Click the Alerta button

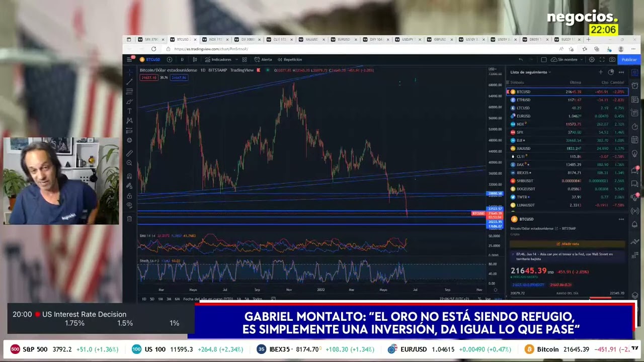point(263,59)
